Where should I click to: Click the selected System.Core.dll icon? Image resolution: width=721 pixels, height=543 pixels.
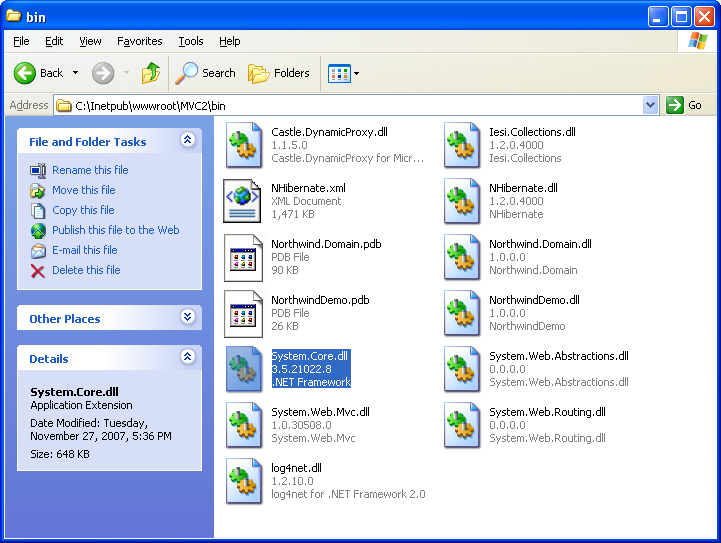pyautogui.click(x=244, y=369)
